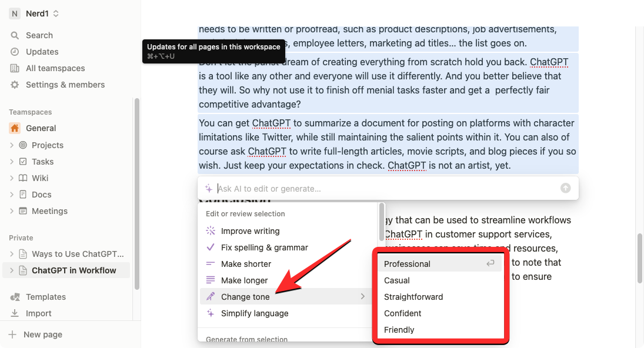Click the sidebar scrollbar
The width and height of the screenshot is (644, 348).
(x=137, y=194)
